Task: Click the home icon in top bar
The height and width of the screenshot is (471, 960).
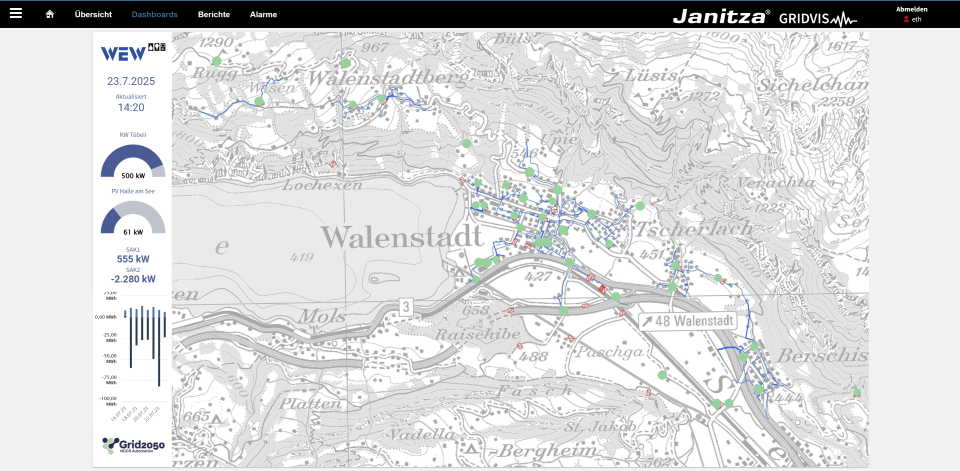Action: (50, 15)
